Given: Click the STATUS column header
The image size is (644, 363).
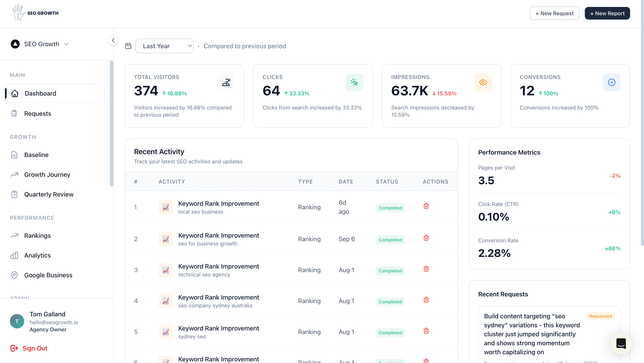Looking at the screenshot, I should point(387,182).
